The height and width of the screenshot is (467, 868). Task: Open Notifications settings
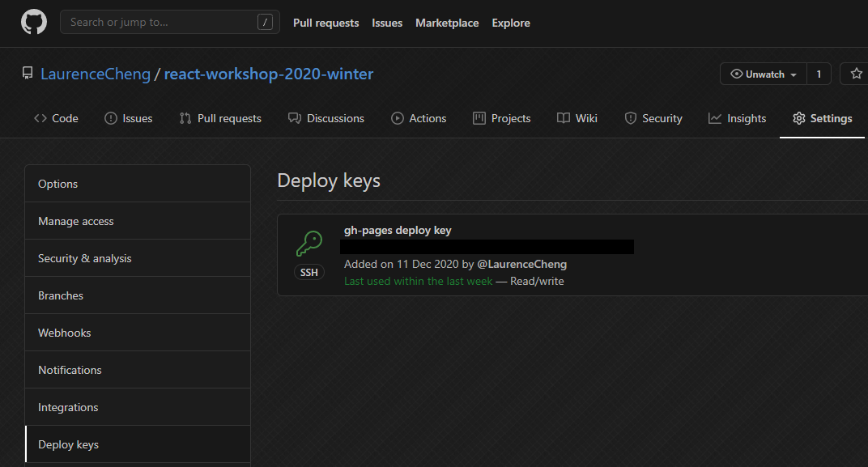point(138,370)
